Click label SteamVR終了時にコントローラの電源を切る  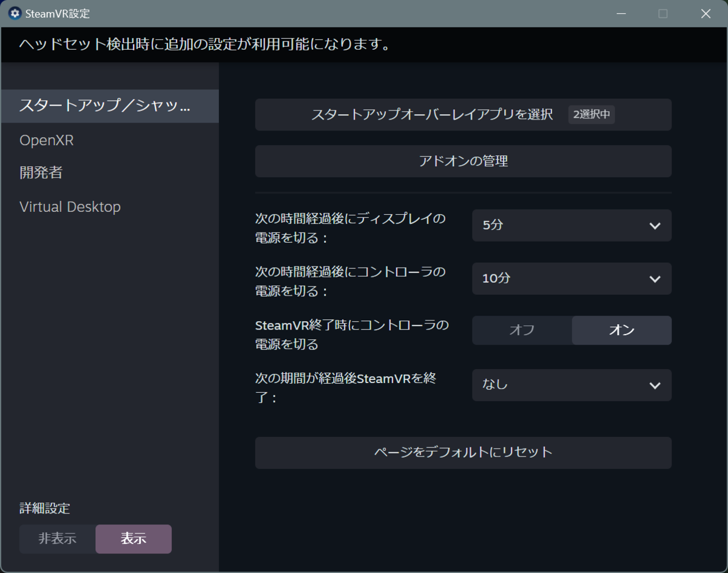352,334
